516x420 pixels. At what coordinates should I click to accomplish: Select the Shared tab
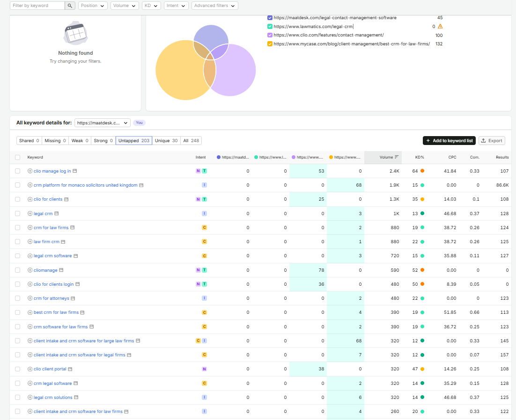point(29,141)
